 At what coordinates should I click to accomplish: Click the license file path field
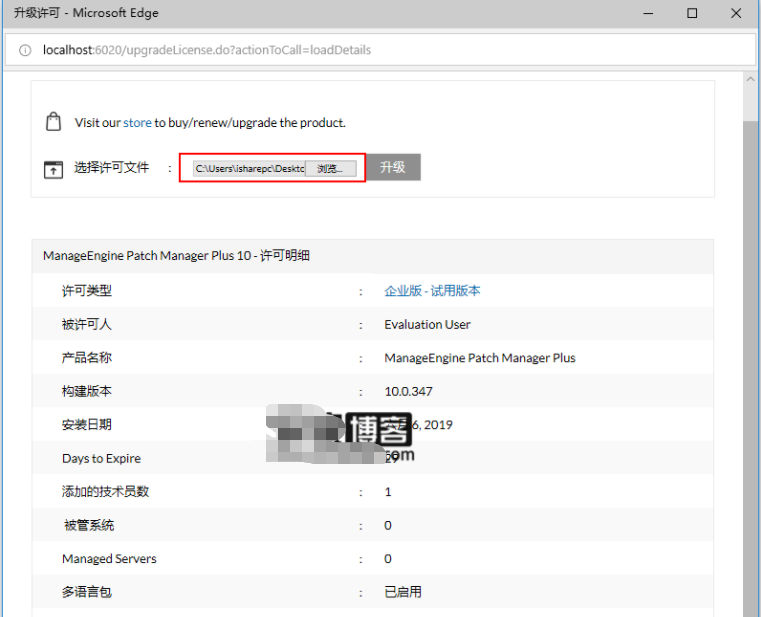pos(249,168)
